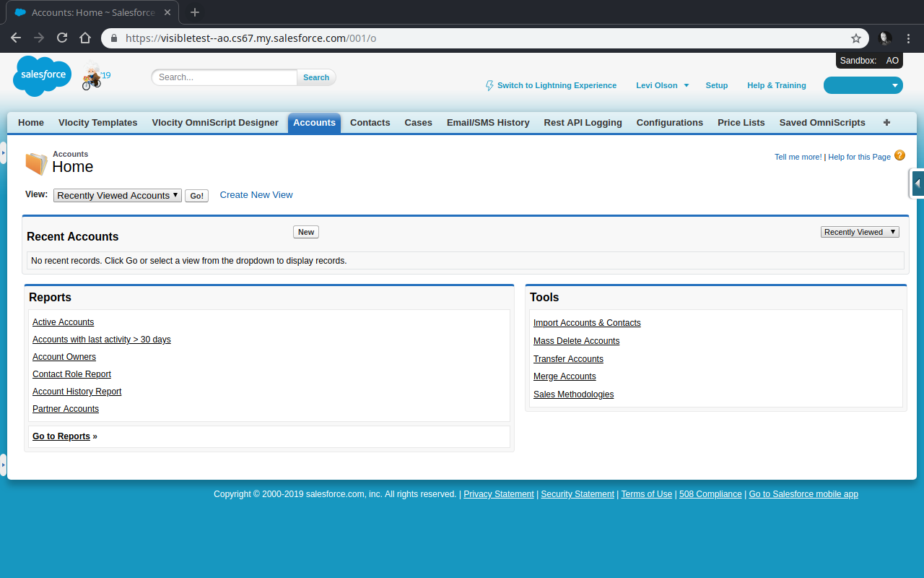Open the Price Lists tab

741,123
